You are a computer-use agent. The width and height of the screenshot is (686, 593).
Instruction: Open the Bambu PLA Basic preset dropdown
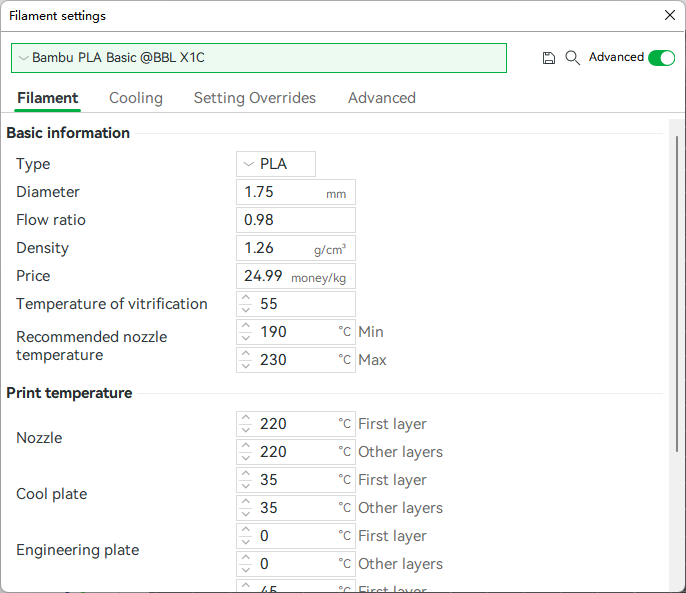(x=259, y=58)
